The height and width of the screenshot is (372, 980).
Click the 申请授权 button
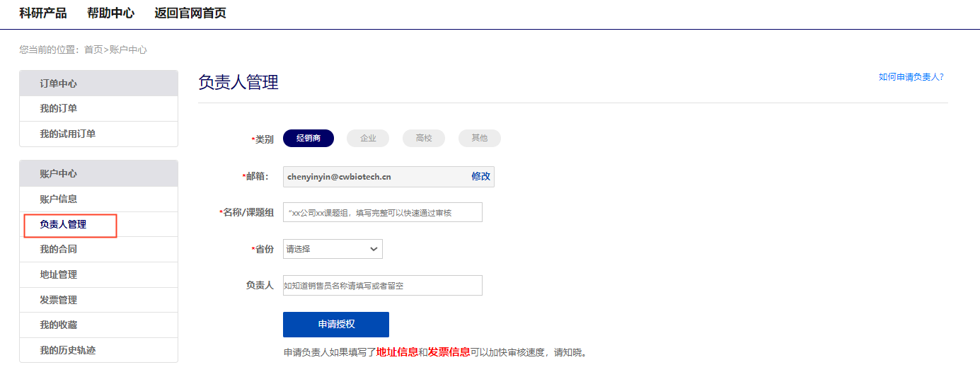click(x=336, y=325)
